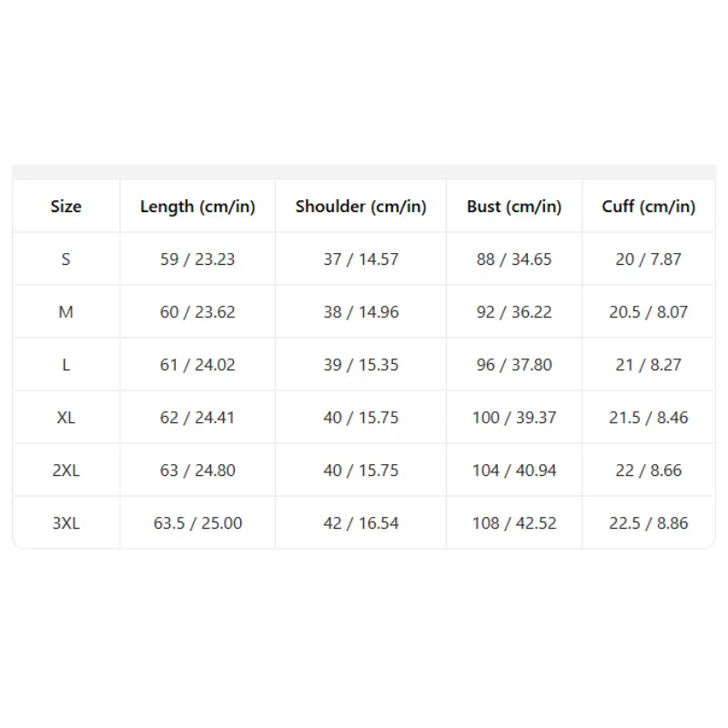Click the Cuff (cm/in) column header
This screenshot has width=728, height=728.
pyautogui.click(x=649, y=207)
